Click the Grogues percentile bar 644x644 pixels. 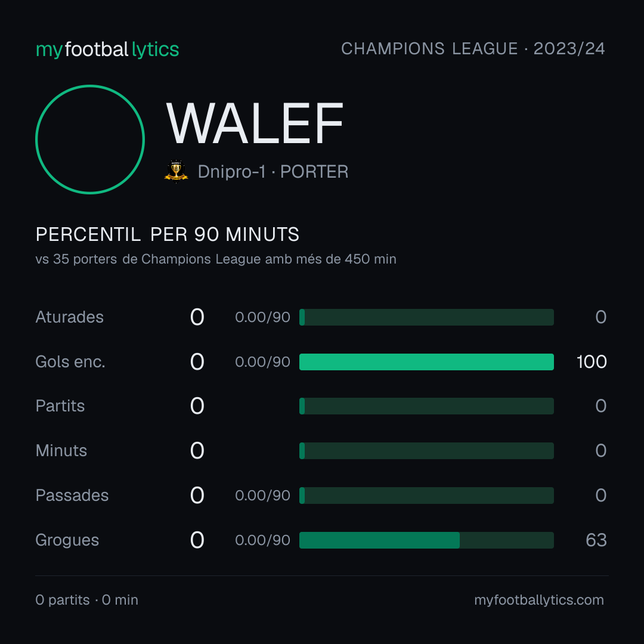pyautogui.click(x=426, y=540)
